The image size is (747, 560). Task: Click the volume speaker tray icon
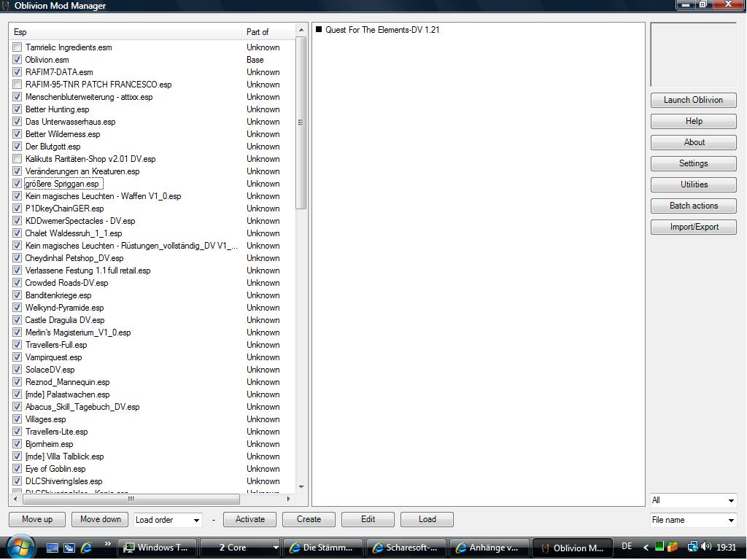[x=706, y=547]
